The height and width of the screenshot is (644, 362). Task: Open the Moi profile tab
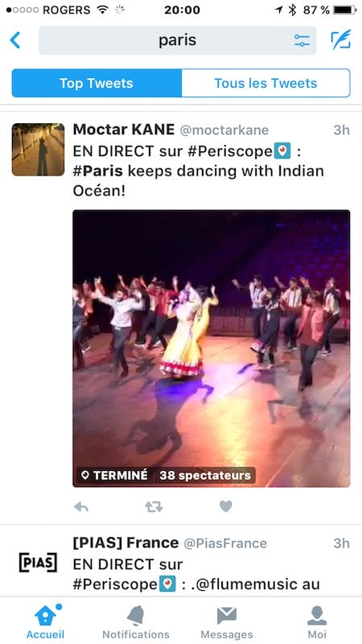317,621
